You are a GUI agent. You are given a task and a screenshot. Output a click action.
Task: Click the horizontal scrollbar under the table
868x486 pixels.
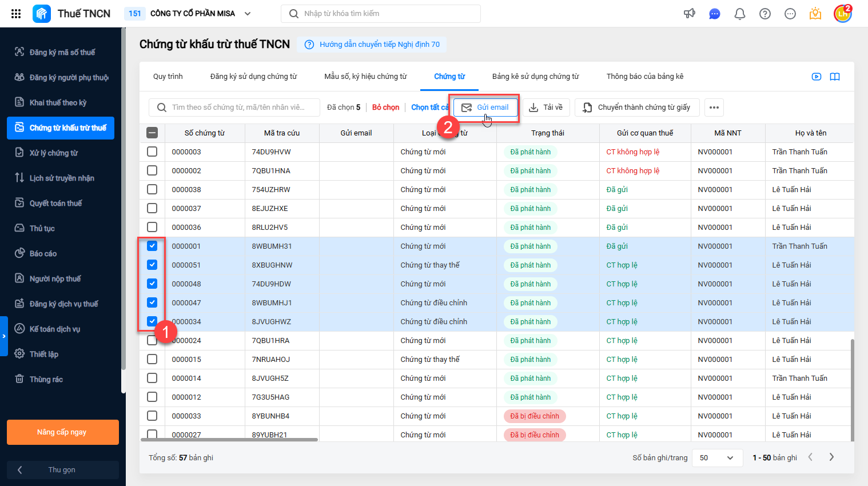pyautogui.click(x=229, y=440)
